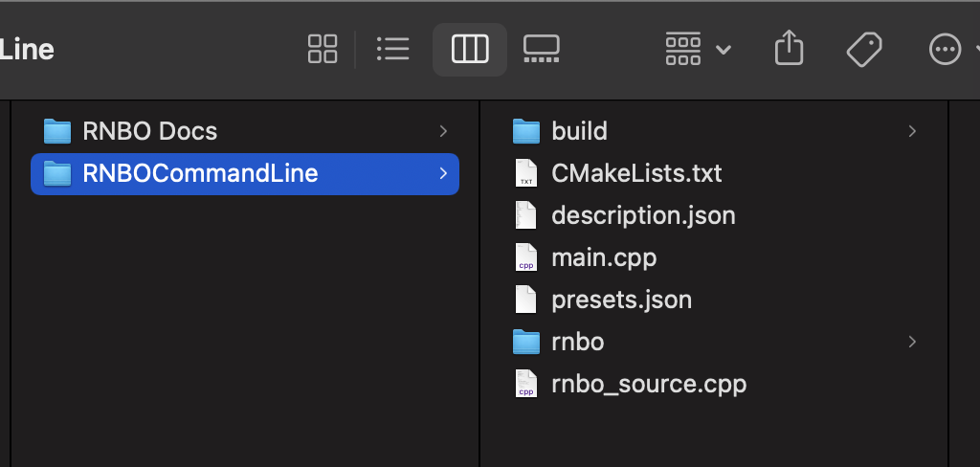Click the RNBOCommandLine folder icon

click(57, 174)
